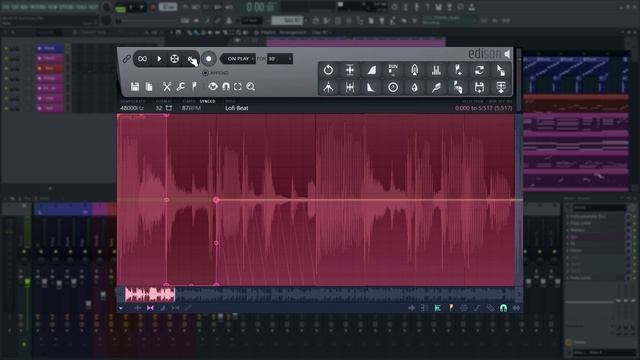The width and height of the screenshot is (640, 360).
Task: Apply the falling-ramp fade out tool
Action: coord(371,87)
